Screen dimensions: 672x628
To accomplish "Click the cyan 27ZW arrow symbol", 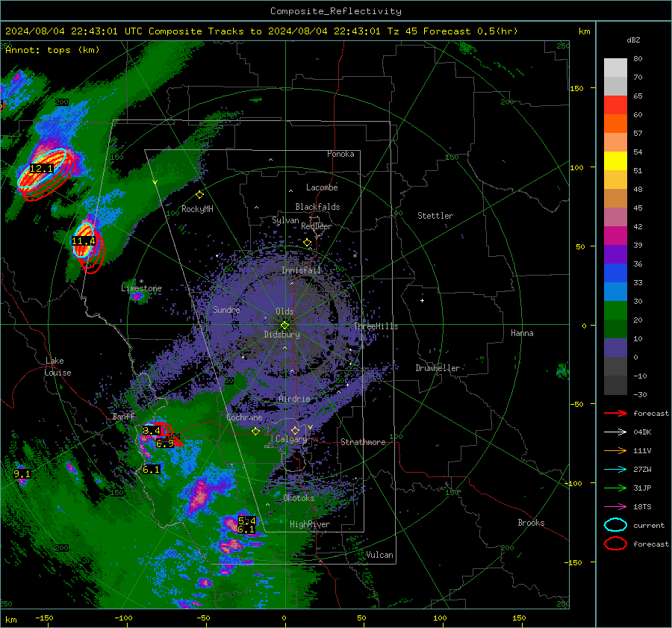I will click(x=615, y=470).
